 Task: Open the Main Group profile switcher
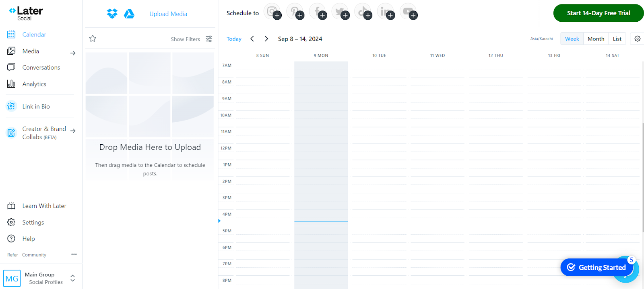coord(72,278)
